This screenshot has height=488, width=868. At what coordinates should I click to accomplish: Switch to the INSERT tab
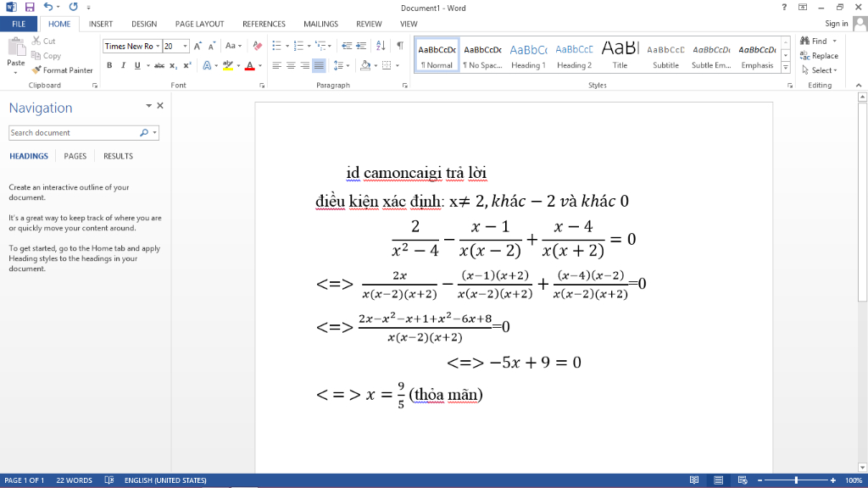point(101,24)
